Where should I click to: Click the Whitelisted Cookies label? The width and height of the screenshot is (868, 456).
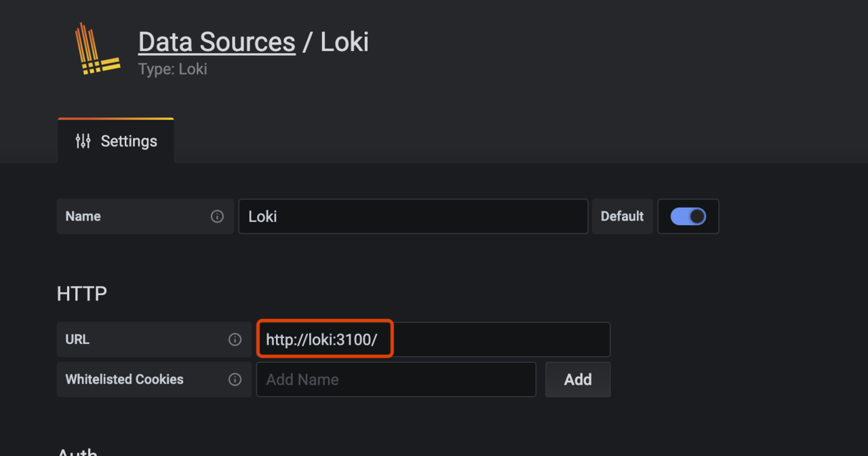124,379
